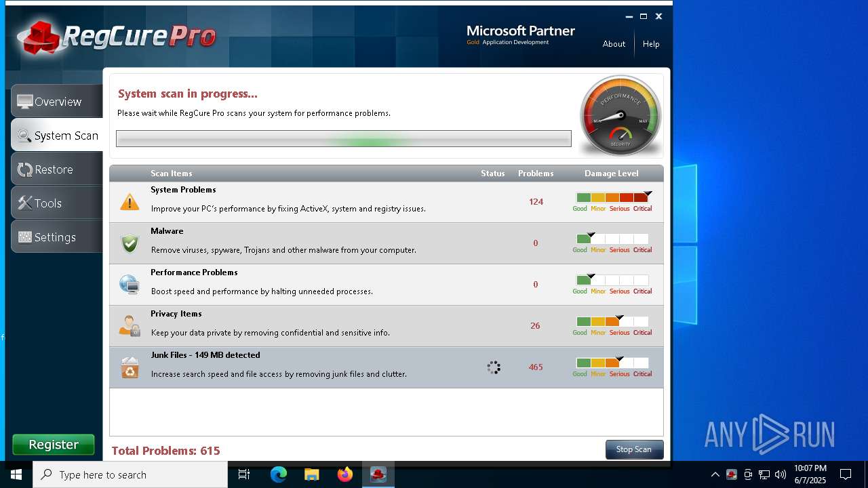The width and height of the screenshot is (868, 488).
Task: Click the Malware damage level meter
Action: [x=612, y=243]
